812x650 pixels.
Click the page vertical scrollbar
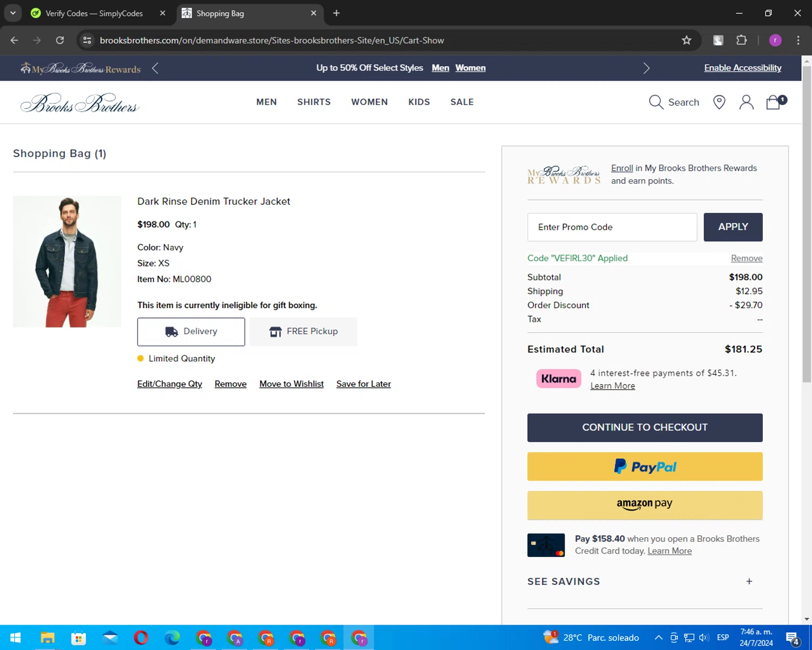pos(807,225)
